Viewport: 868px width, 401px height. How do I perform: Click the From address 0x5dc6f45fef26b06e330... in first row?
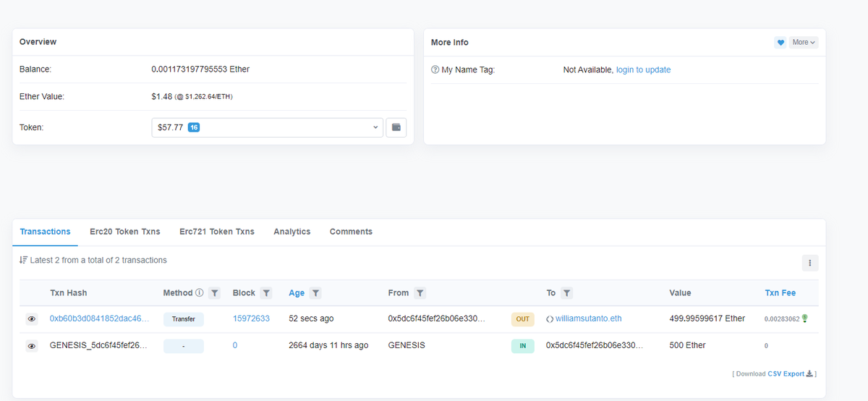(x=437, y=318)
